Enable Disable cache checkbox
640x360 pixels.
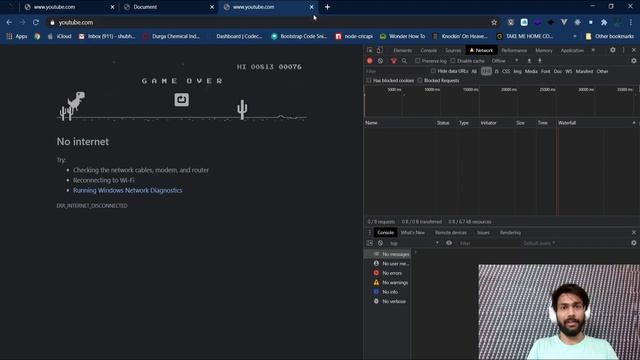[x=453, y=61]
